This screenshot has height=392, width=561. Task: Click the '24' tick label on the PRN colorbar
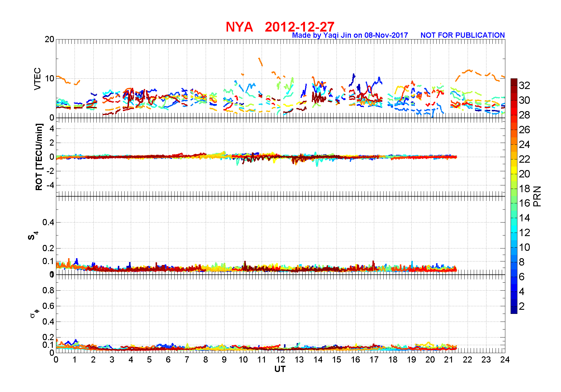[524, 144]
